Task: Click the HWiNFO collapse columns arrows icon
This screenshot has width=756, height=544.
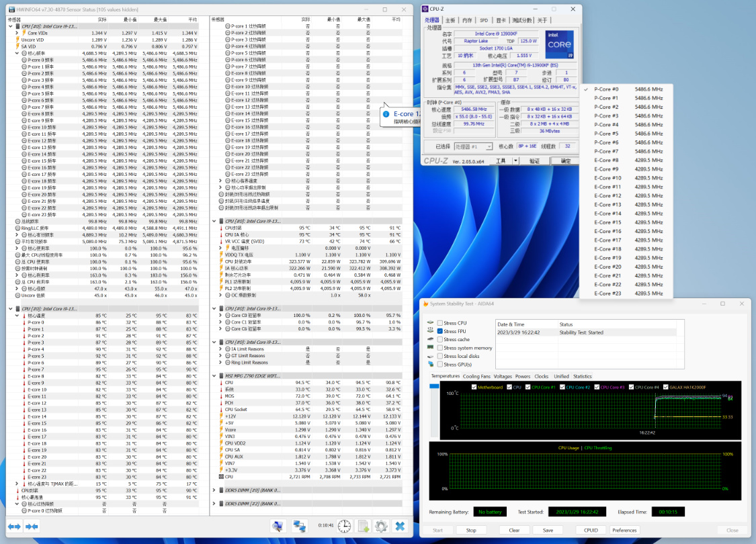Action: (x=32, y=526)
